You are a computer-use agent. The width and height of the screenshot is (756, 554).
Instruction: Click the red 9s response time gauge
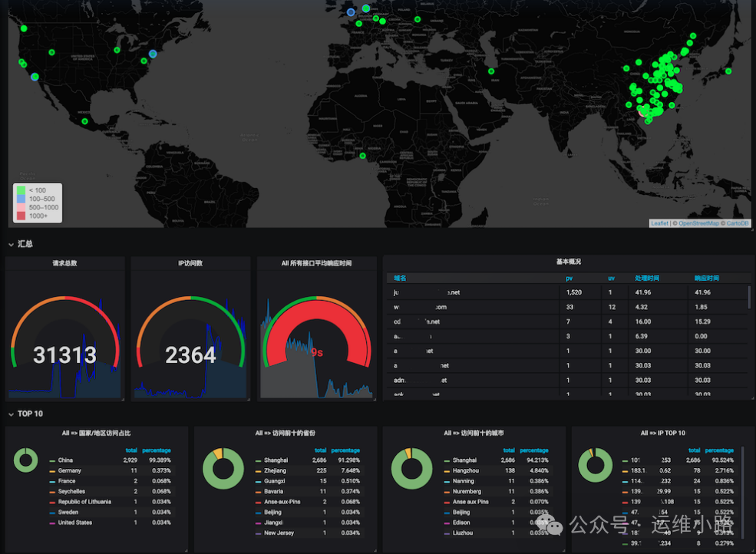317,333
